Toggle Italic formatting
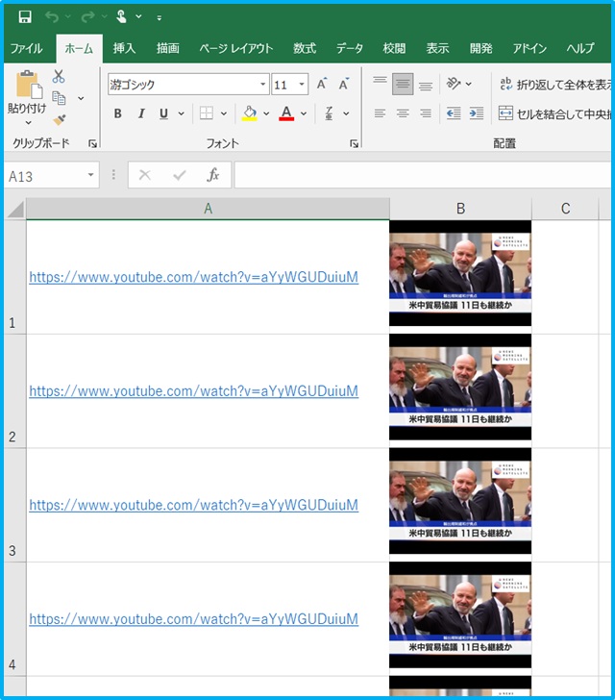 click(x=141, y=113)
